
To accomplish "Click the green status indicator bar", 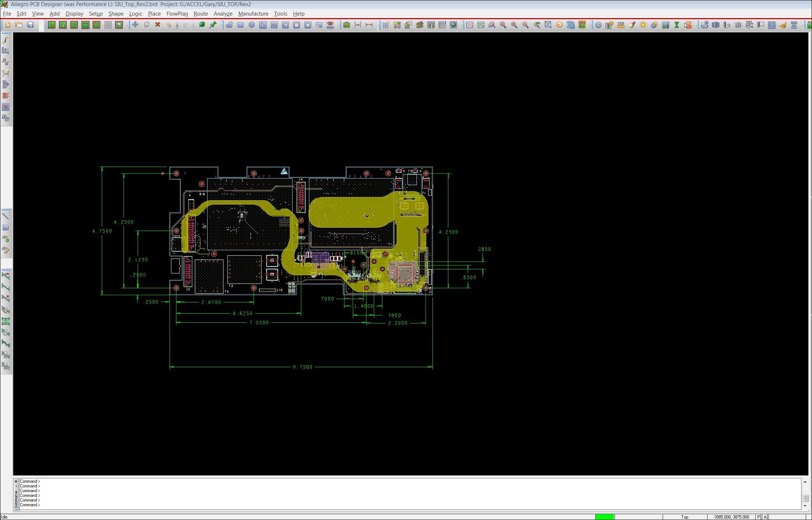I will (604, 517).
